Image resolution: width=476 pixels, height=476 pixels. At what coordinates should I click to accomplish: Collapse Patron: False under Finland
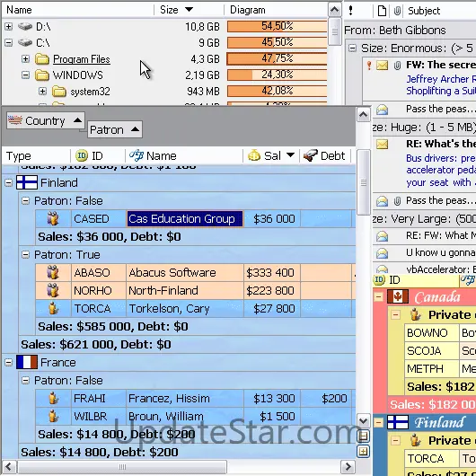(25, 200)
